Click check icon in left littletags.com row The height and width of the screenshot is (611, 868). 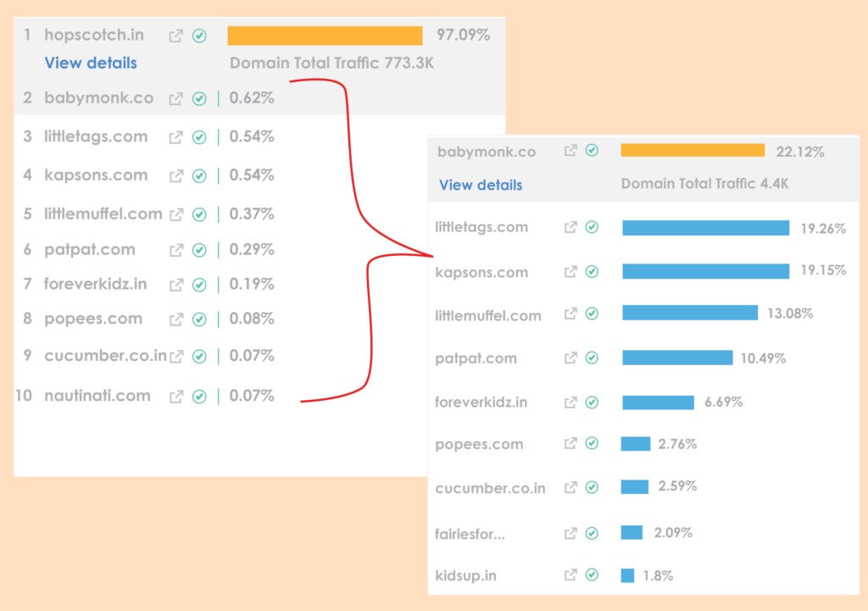[x=199, y=137]
